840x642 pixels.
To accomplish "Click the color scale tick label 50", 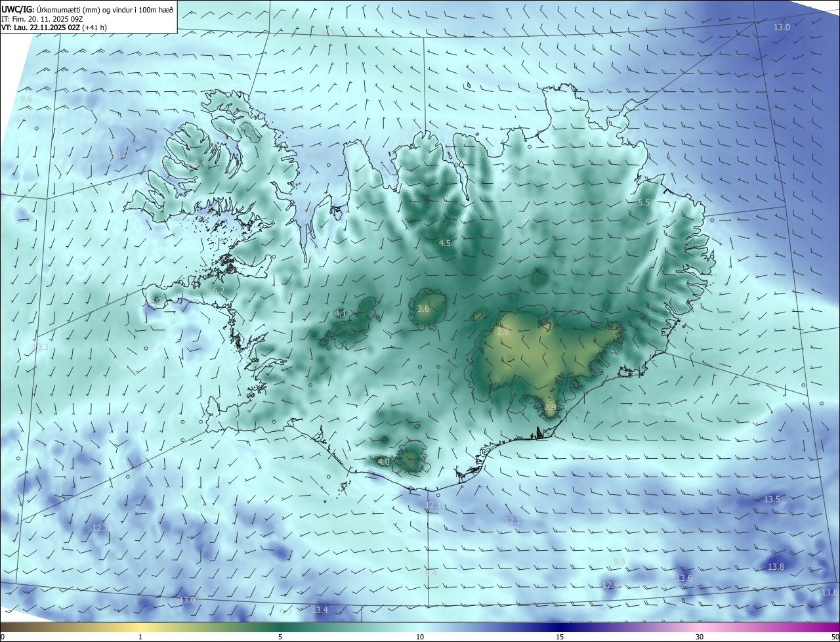I will pyautogui.click(x=835, y=637).
